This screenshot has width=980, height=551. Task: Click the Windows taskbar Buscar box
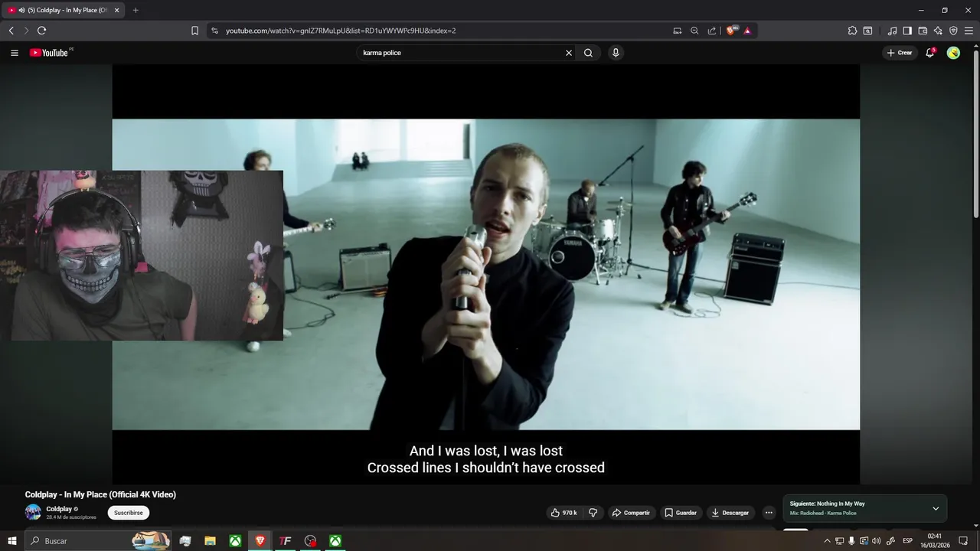click(x=99, y=541)
